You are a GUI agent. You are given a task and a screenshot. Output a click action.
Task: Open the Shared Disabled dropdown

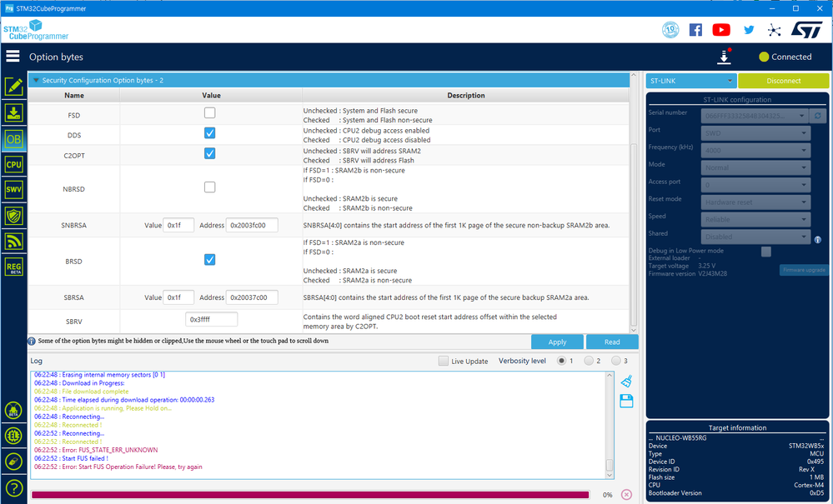(x=756, y=237)
